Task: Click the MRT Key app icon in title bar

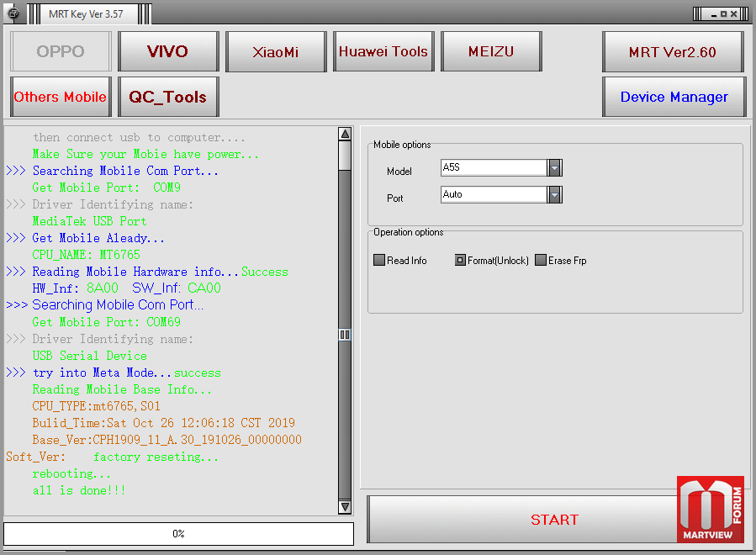Action: point(13,13)
